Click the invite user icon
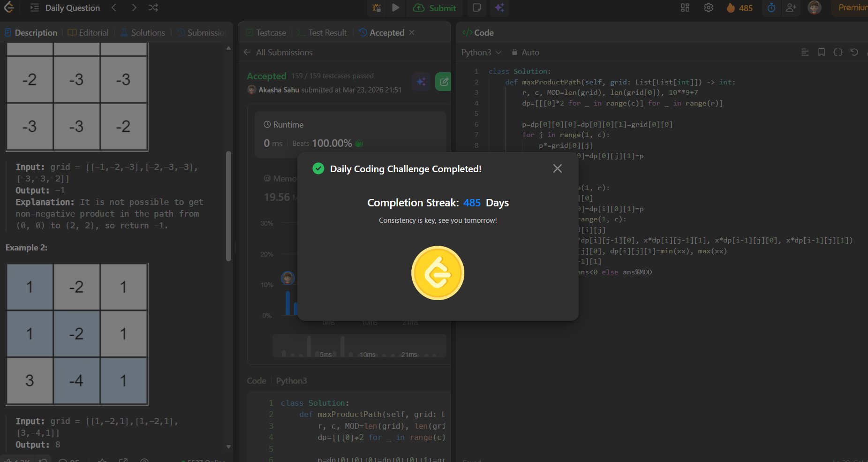 coord(791,8)
